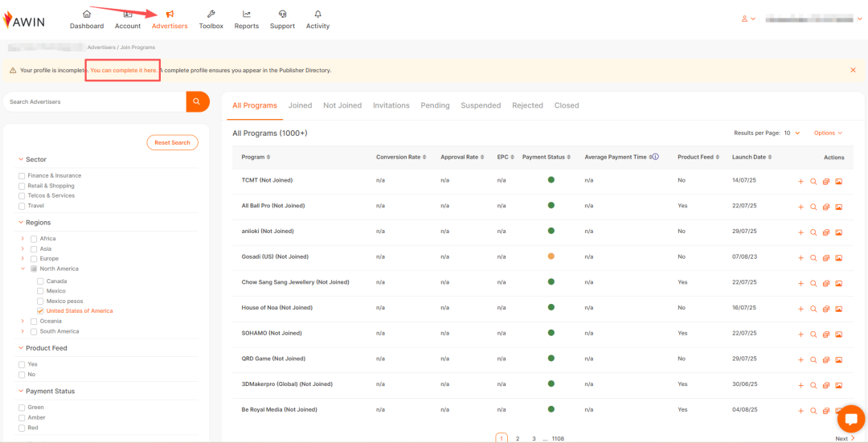The width and height of the screenshot is (868, 443).
Task: View House of Noa program magnifier icon
Action: (x=813, y=309)
